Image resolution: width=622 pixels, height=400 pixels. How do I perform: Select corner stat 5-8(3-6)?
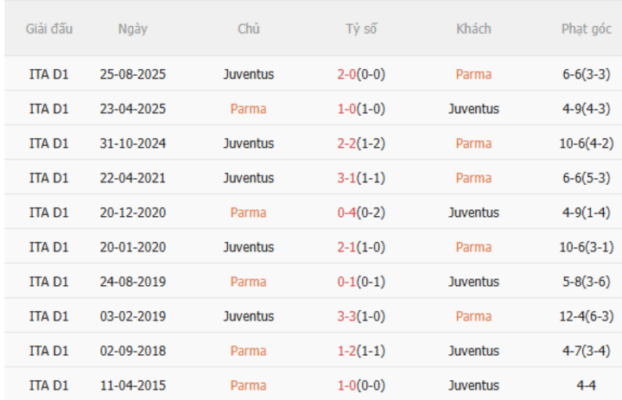587,282
